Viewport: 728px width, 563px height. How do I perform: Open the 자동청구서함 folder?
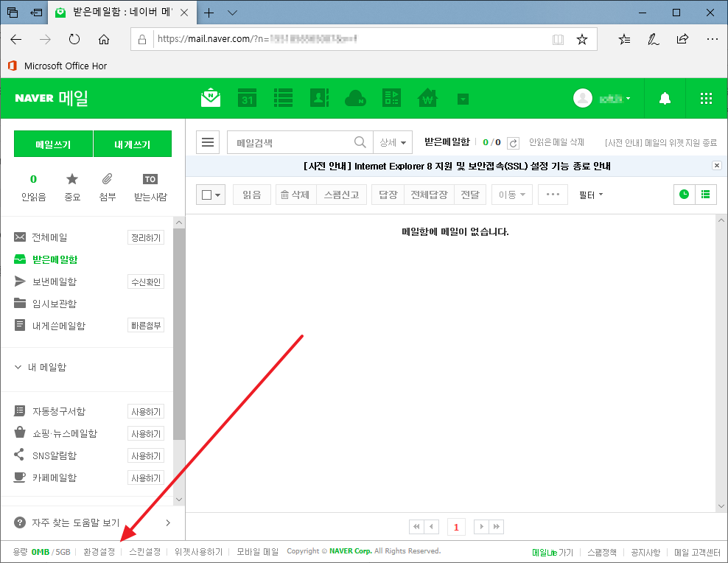coord(58,411)
